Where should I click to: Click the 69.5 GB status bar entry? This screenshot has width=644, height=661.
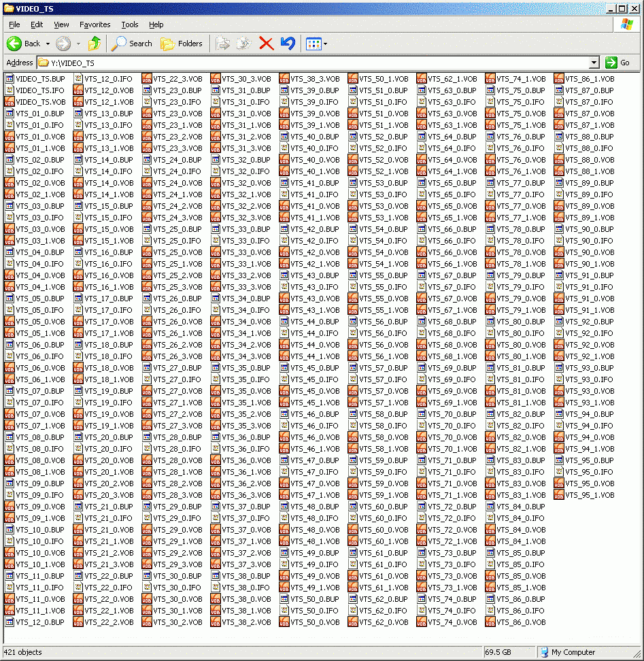click(x=498, y=652)
